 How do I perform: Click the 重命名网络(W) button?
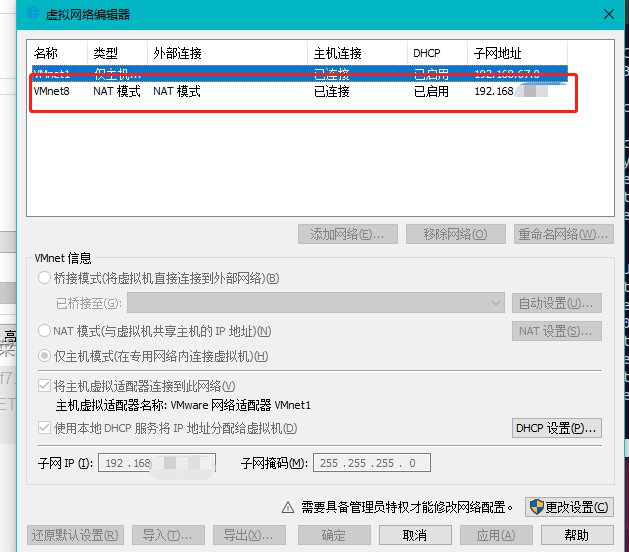click(564, 234)
